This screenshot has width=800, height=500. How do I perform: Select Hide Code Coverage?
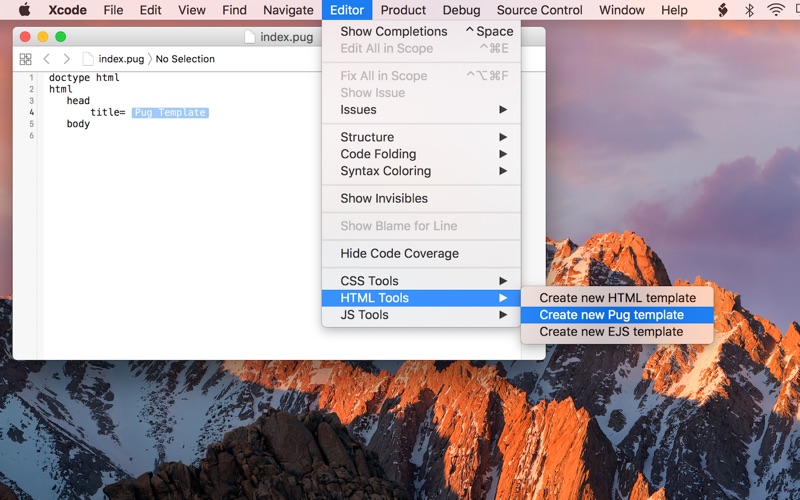point(421,254)
